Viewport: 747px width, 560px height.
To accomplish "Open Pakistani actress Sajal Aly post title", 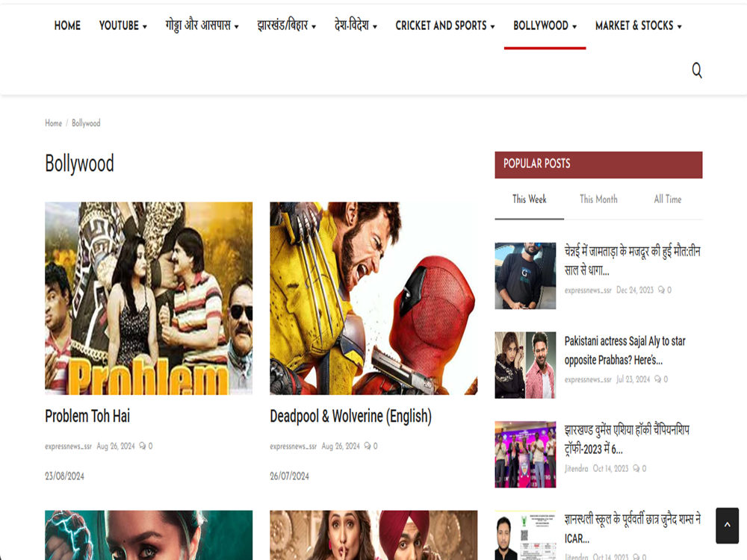I will pyautogui.click(x=625, y=350).
